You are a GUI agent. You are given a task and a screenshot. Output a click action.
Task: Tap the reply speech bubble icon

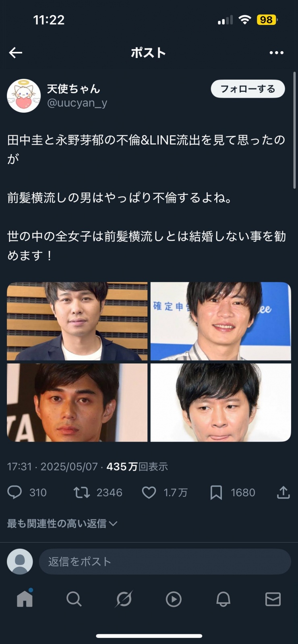(15, 492)
